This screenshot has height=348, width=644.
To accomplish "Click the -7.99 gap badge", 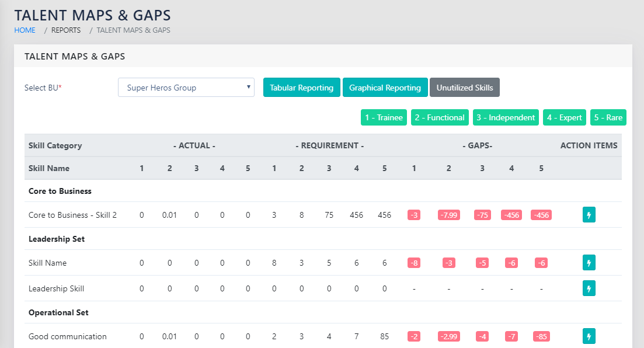I will [449, 215].
